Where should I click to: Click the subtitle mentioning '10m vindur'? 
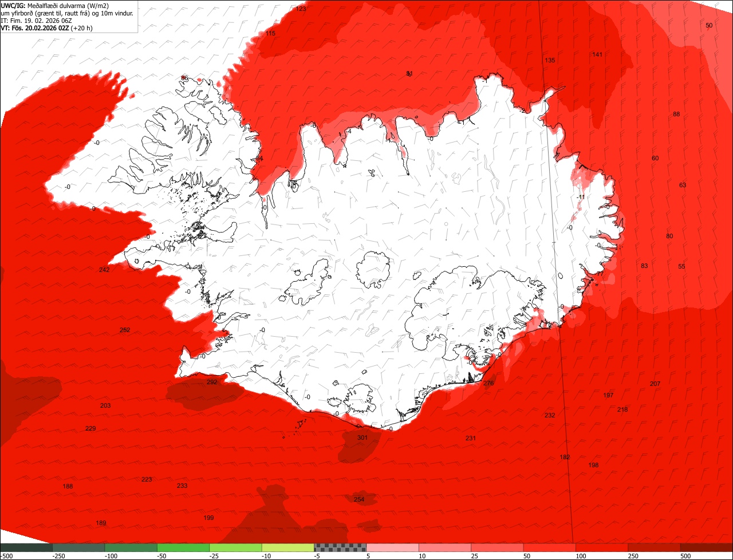68,13
